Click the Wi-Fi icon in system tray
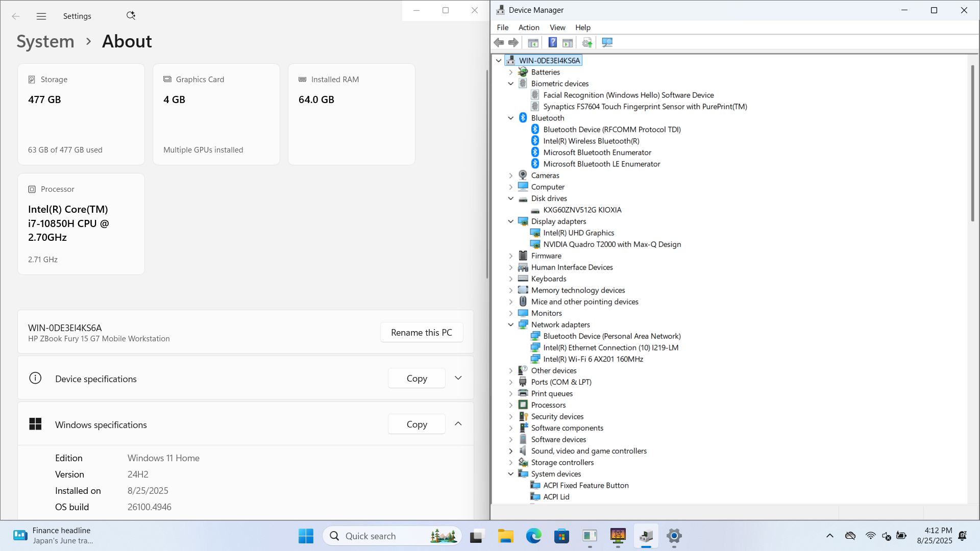The width and height of the screenshot is (980, 551). pyautogui.click(x=870, y=536)
